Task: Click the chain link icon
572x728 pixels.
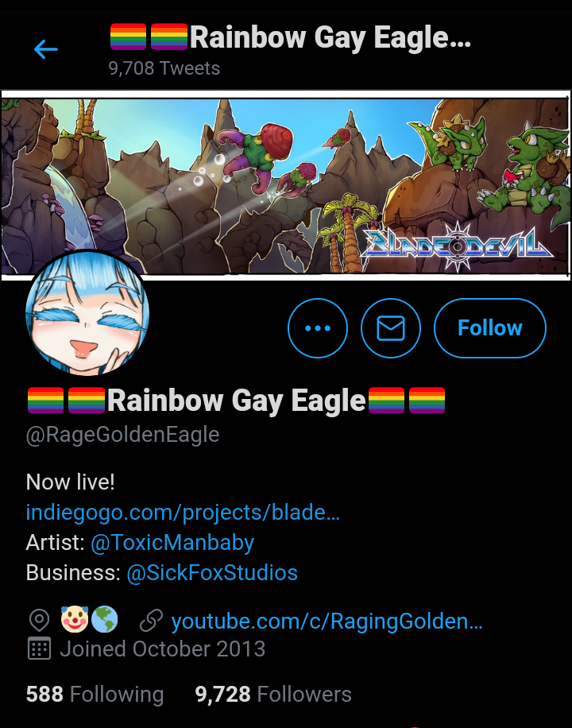Action: 152,621
